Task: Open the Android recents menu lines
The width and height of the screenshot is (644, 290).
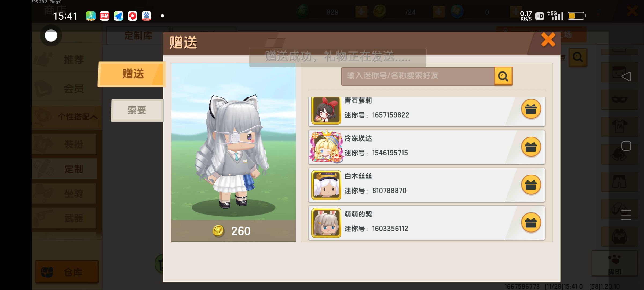Action: [626, 215]
